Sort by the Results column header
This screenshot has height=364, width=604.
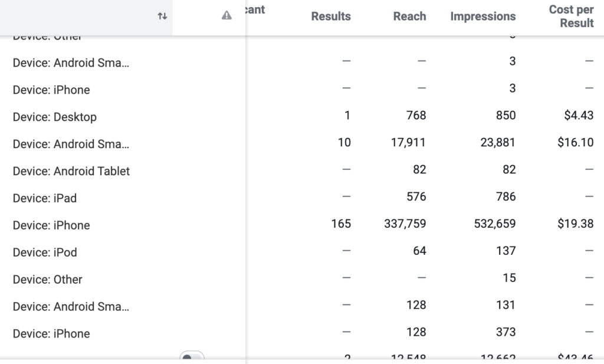pos(330,16)
